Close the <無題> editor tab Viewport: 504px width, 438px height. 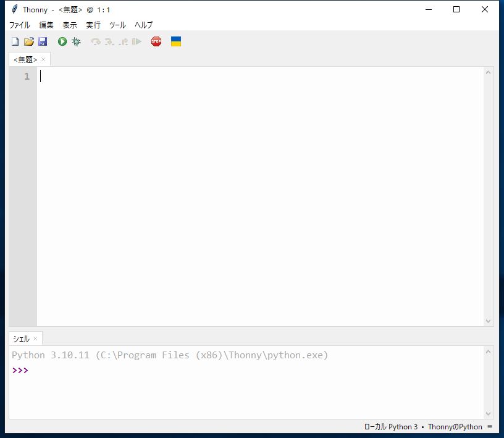pyautogui.click(x=43, y=59)
